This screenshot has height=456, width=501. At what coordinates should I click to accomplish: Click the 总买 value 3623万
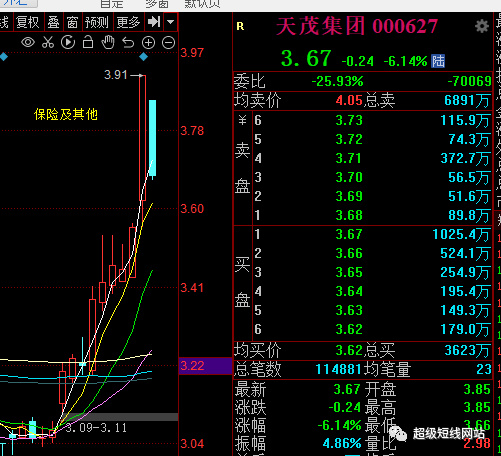[x=467, y=351]
